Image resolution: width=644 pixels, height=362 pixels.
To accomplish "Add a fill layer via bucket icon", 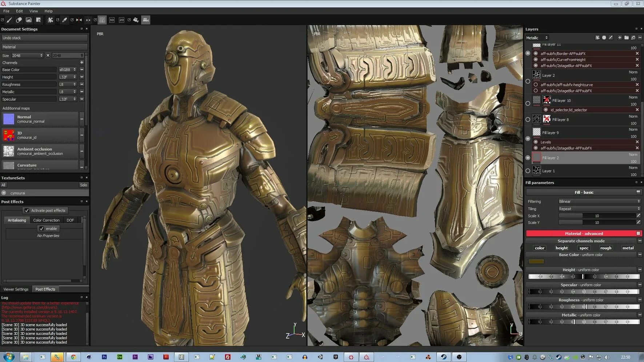I will click(633, 38).
